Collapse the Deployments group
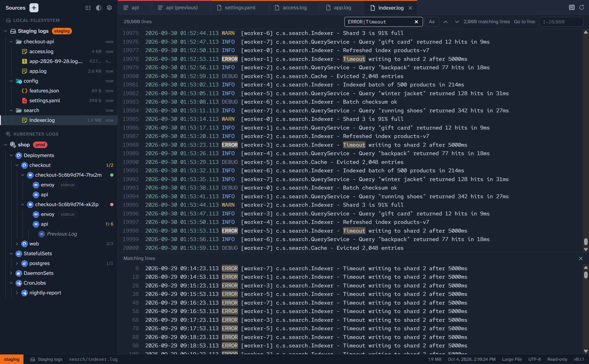The image size is (589, 364). (x=11, y=155)
